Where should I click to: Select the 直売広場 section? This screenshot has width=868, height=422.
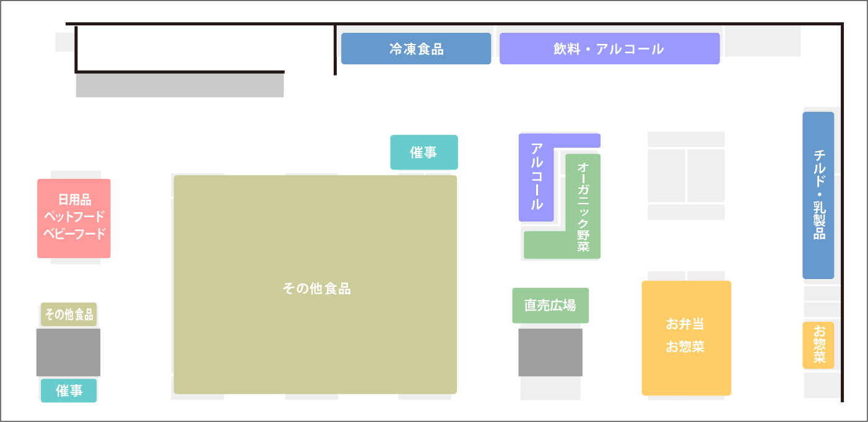tap(550, 305)
